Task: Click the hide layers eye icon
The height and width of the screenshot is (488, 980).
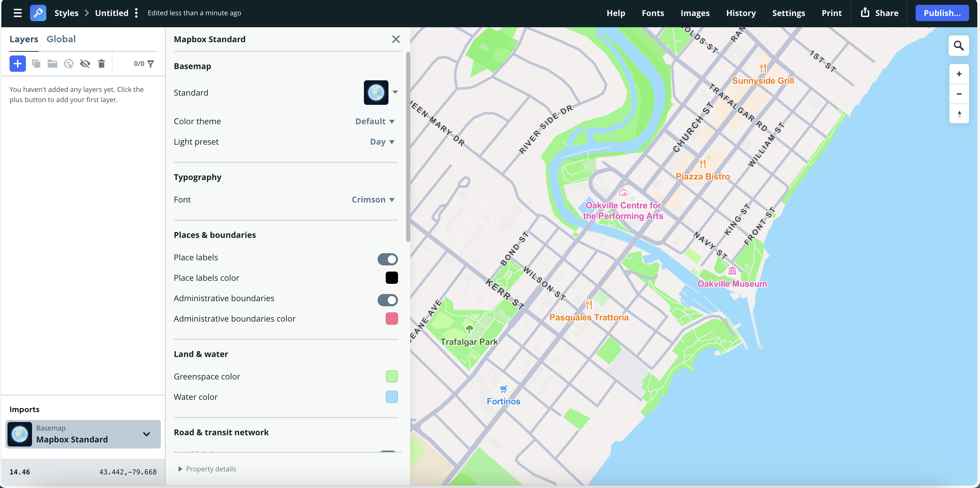Action: point(85,64)
